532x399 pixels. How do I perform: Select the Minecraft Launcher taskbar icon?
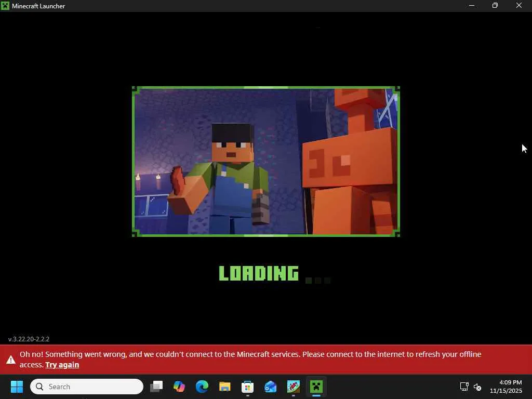316,387
